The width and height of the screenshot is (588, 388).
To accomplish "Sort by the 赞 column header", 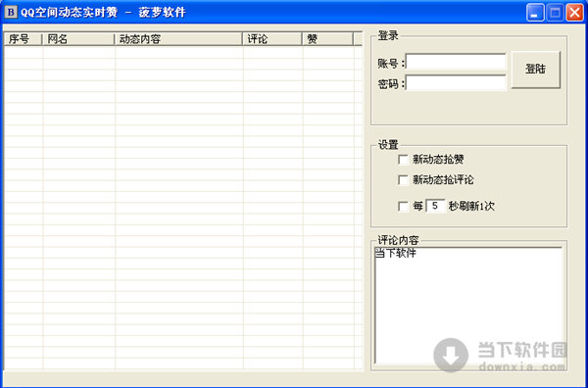I will point(328,39).
